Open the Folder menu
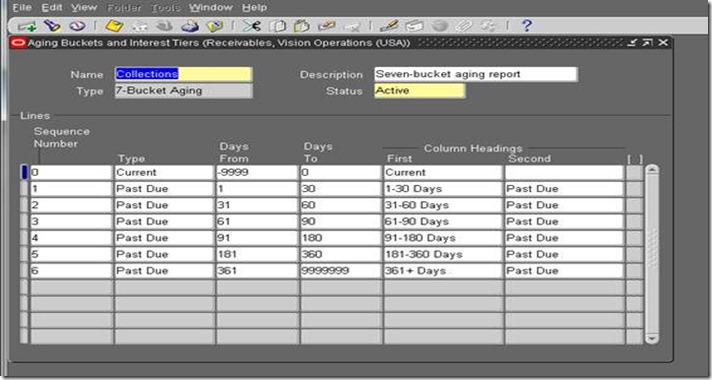 124,8
